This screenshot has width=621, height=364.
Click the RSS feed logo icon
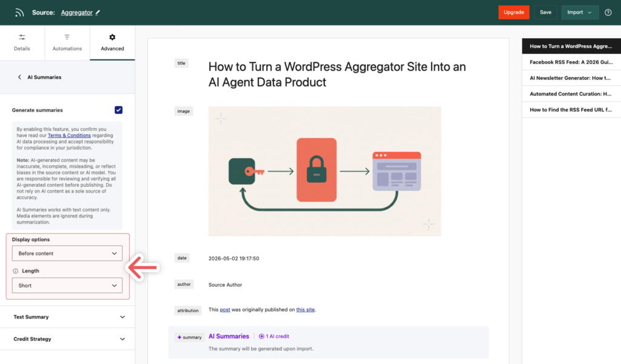(x=19, y=13)
